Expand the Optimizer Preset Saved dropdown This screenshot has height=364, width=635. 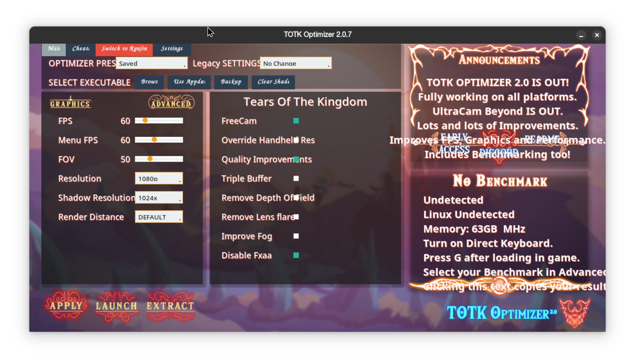[x=152, y=63]
